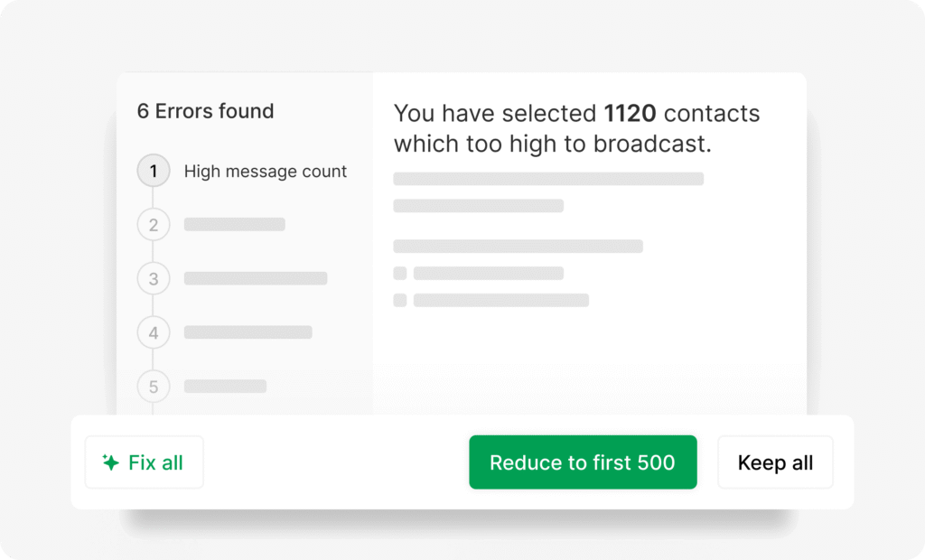Select error step 1 circle
The height and width of the screenshot is (560, 925).
coord(154,171)
